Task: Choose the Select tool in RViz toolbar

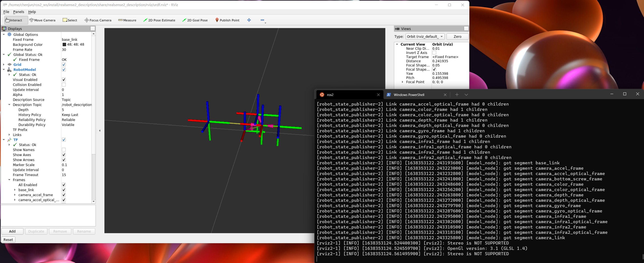Action: (70, 20)
